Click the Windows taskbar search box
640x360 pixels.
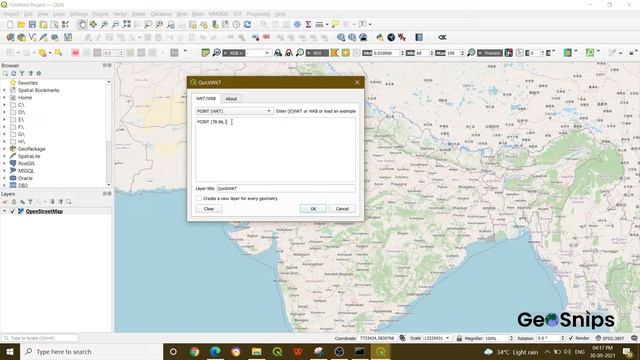(91, 351)
